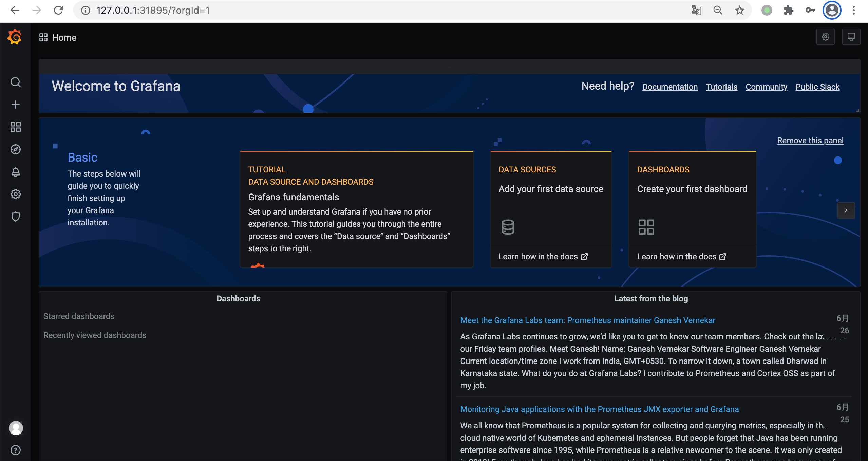Viewport: 868px width, 461px height.
Task: Open the Alerting bell icon
Action: [15, 172]
